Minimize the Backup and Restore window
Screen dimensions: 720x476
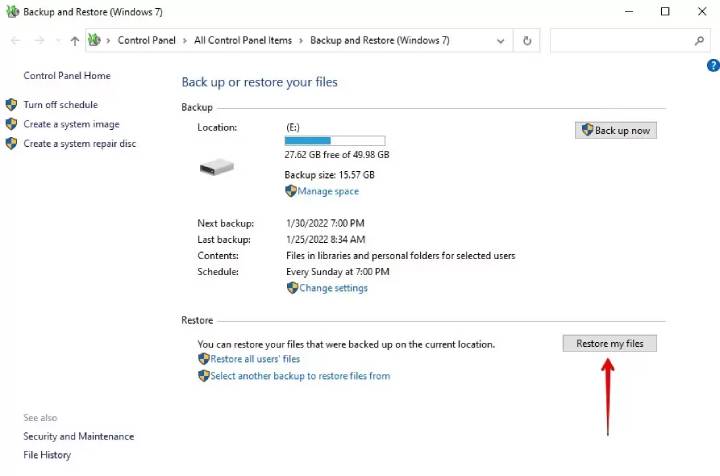pos(629,11)
